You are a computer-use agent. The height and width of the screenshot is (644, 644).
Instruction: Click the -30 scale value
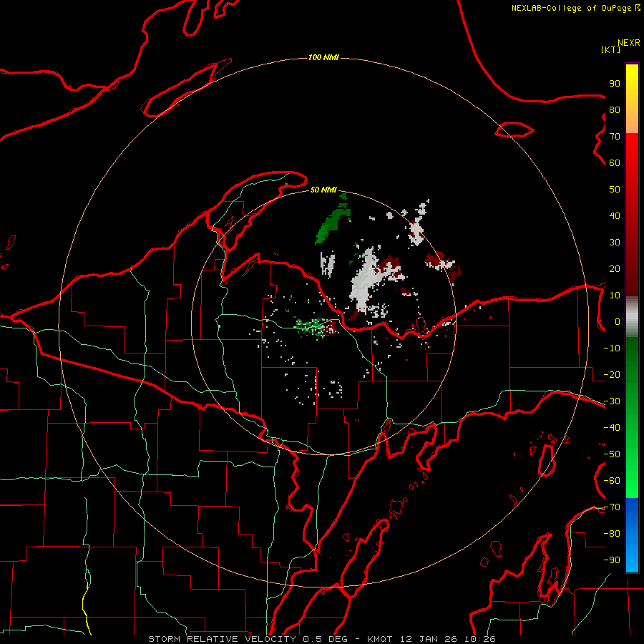(x=612, y=401)
